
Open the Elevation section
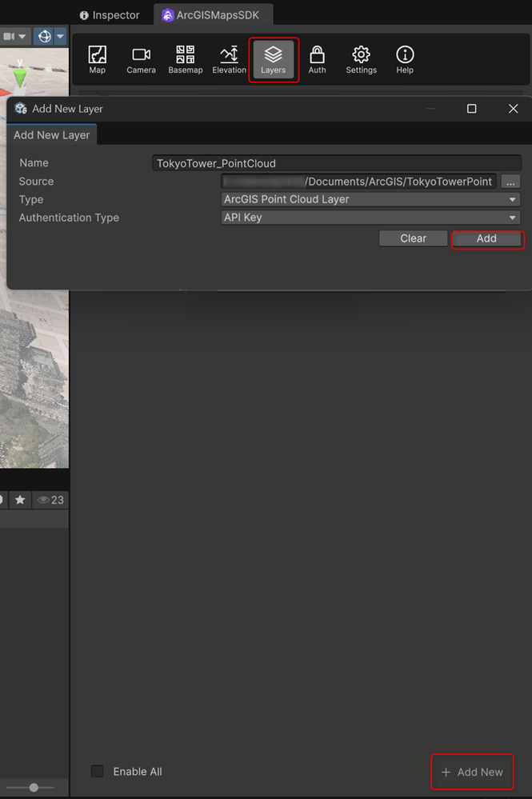[x=230, y=60]
